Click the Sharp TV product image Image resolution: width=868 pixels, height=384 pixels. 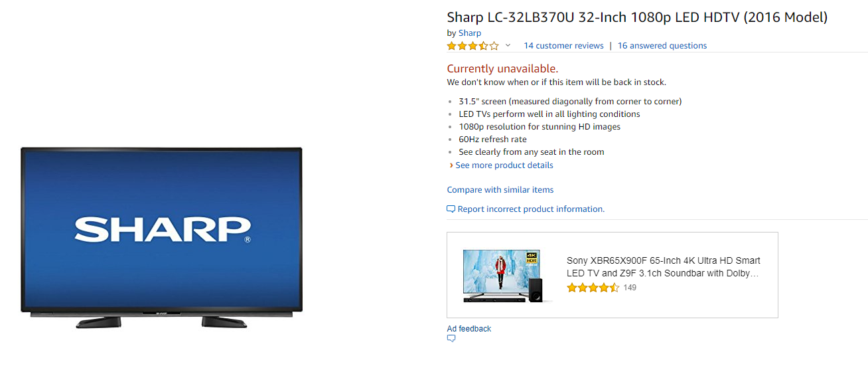click(x=161, y=239)
